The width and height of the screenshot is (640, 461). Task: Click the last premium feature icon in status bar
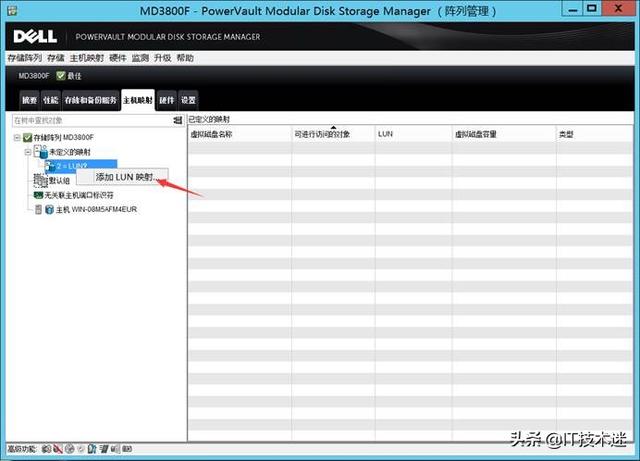127,449
